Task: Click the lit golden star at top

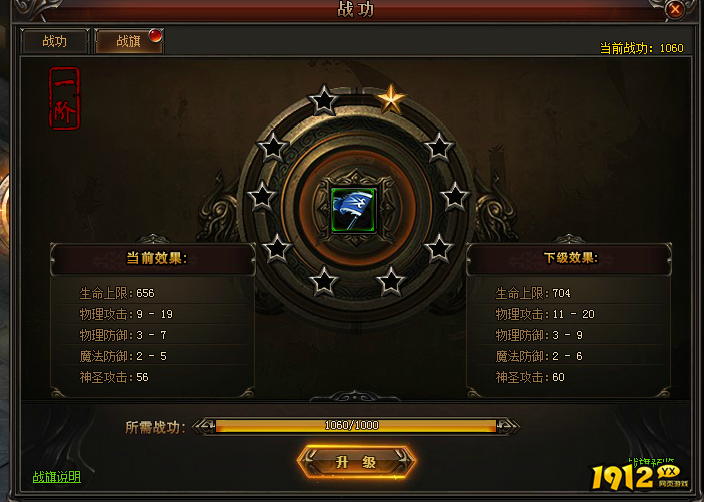Action: point(391,99)
